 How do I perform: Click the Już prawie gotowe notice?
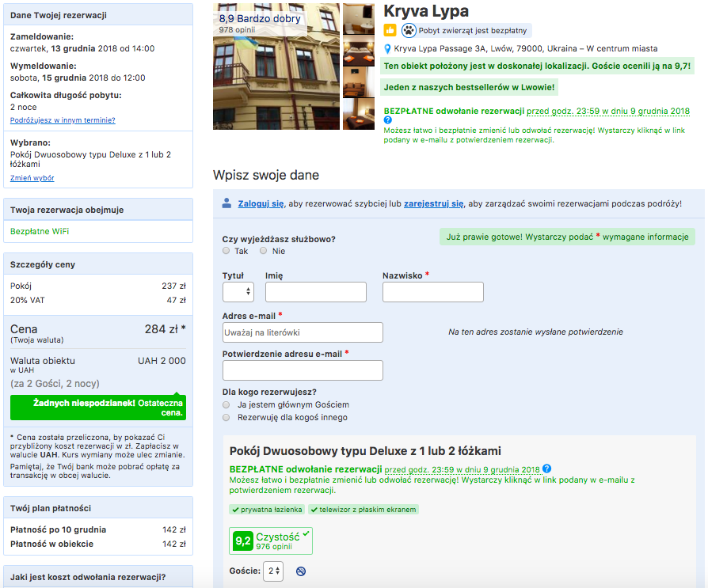click(x=568, y=237)
